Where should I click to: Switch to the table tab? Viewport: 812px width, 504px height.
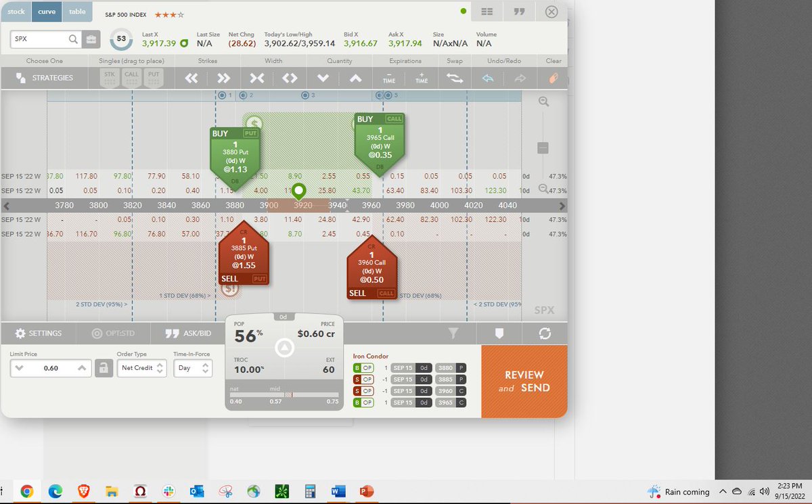coord(78,12)
